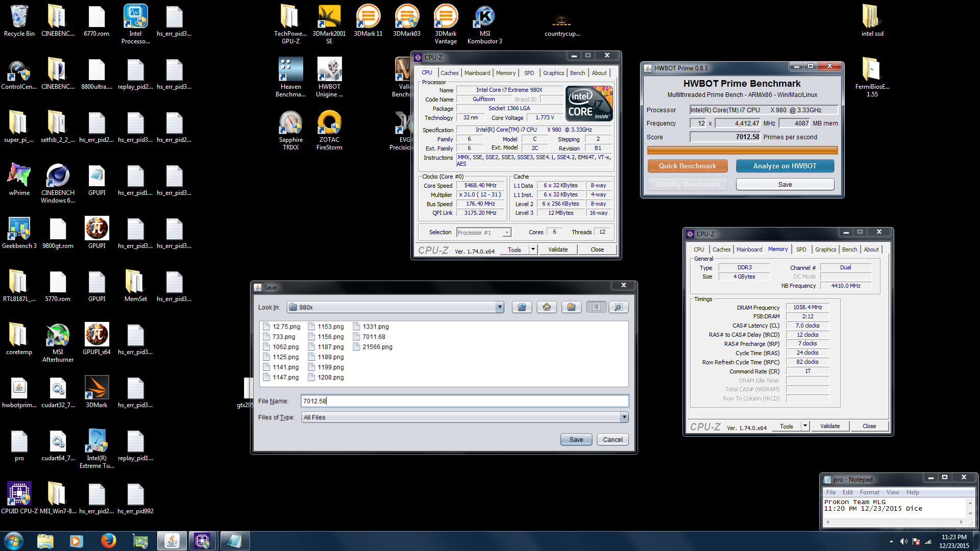Select CINEBENCH Windows 64 desktop icon

click(58, 184)
